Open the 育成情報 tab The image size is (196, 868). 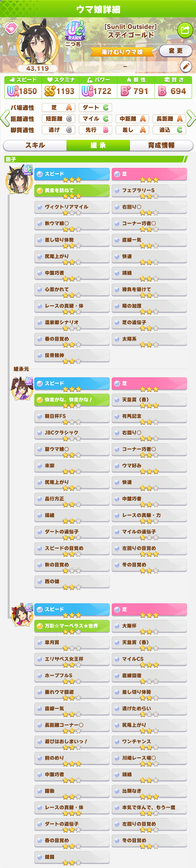161,145
